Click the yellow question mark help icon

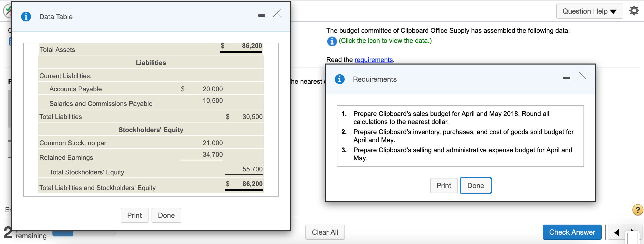[x=637, y=210]
